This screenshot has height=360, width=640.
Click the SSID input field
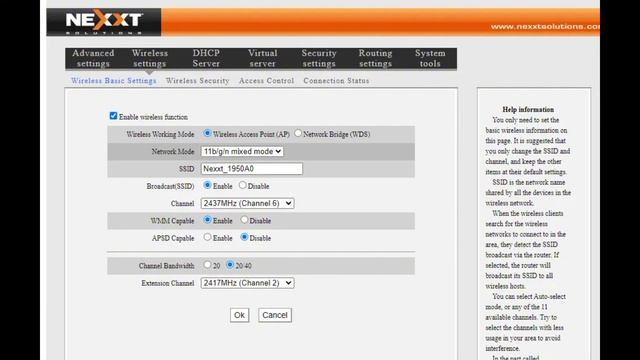pyautogui.click(x=251, y=169)
